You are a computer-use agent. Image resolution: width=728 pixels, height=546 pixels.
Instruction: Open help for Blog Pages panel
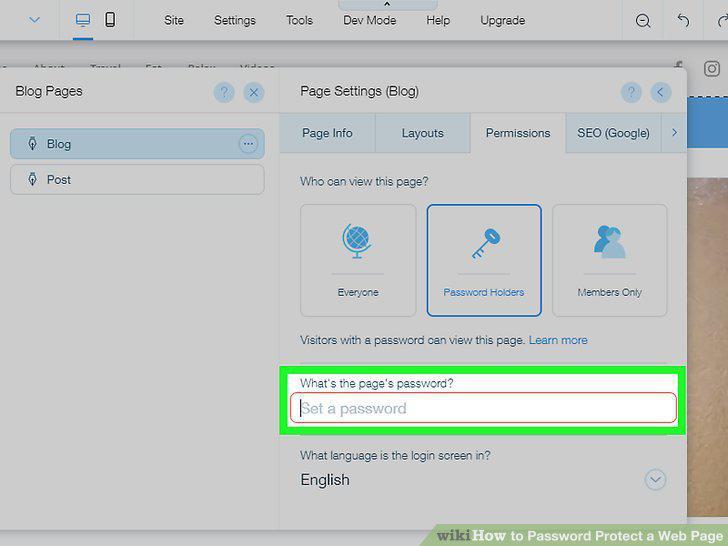[x=224, y=92]
